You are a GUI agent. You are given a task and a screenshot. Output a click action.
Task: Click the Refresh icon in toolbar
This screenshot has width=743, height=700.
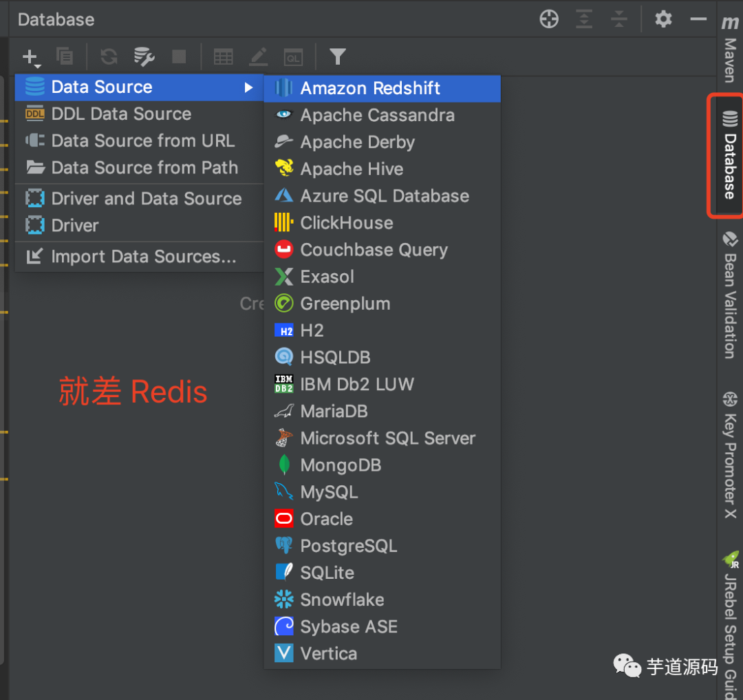(x=109, y=57)
